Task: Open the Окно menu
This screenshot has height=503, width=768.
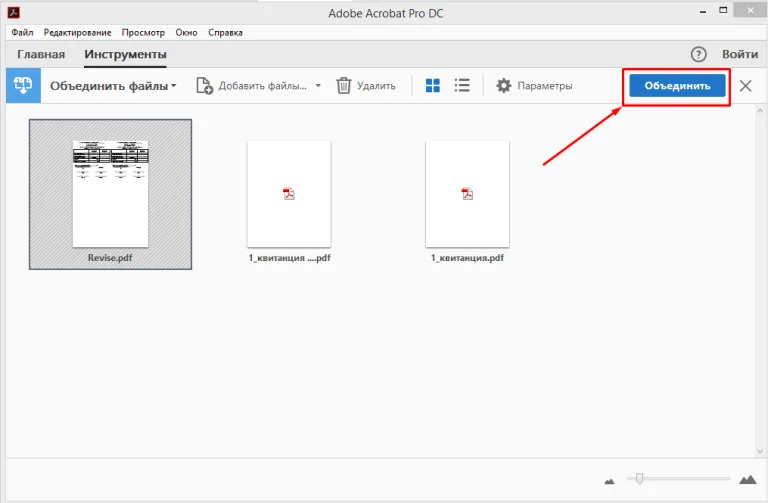Action: 186,32
